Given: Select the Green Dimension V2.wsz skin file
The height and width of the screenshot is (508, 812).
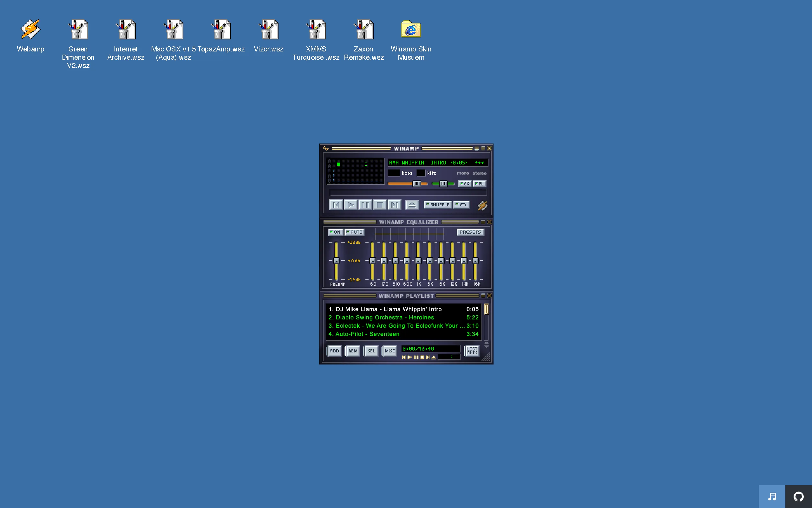Looking at the screenshot, I should tap(78, 44).
